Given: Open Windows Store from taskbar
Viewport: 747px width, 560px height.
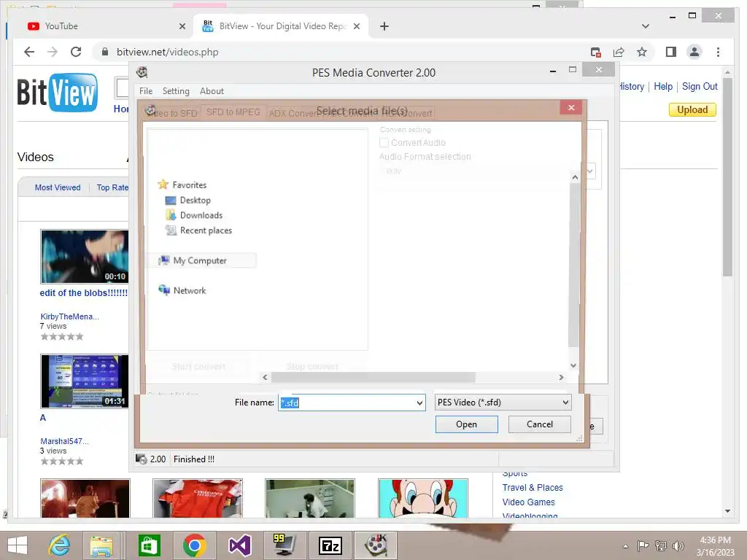Looking at the screenshot, I should tap(149, 545).
